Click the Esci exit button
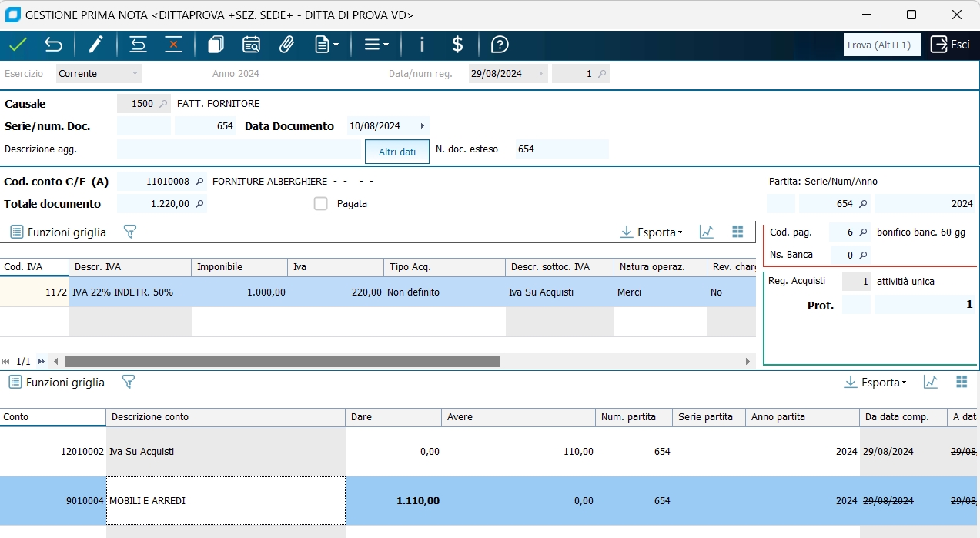The height and width of the screenshot is (538, 980). (x=950, y=45)
